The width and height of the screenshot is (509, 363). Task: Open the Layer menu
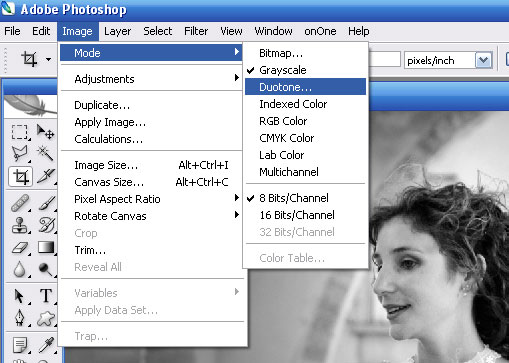tap(117, 31)
